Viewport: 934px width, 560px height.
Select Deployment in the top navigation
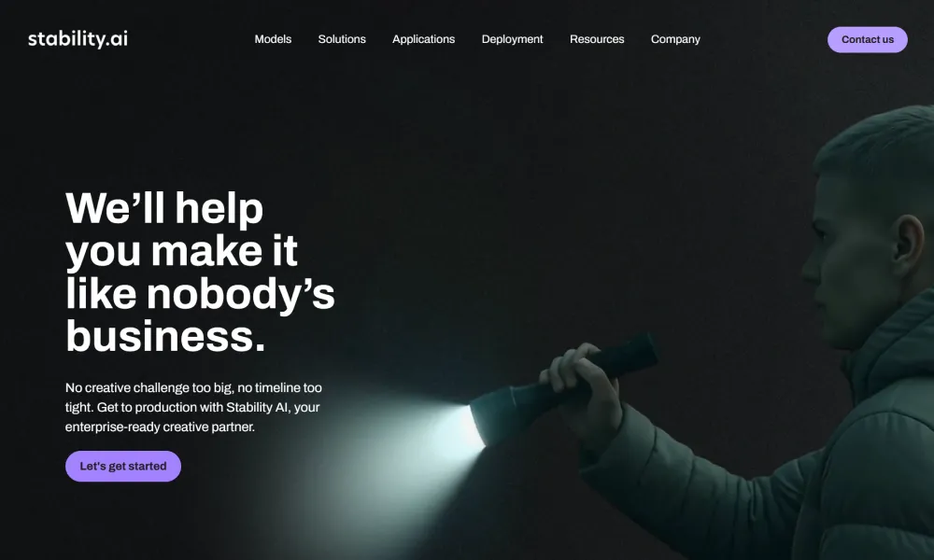pos(512,39)
